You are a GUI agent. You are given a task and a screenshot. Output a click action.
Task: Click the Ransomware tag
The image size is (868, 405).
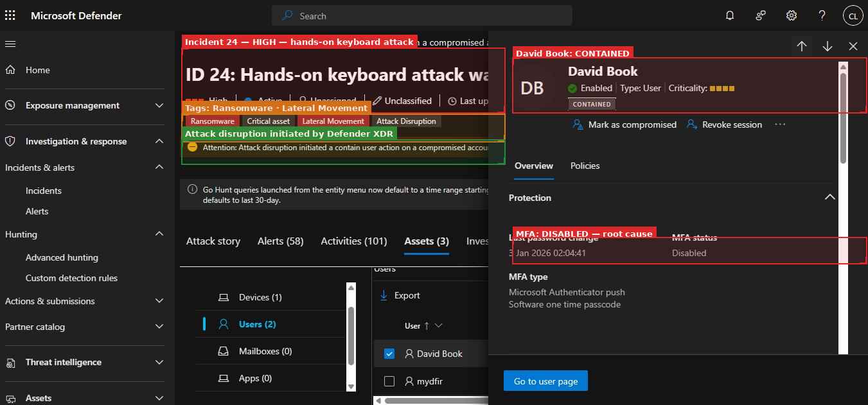(213, 121)
